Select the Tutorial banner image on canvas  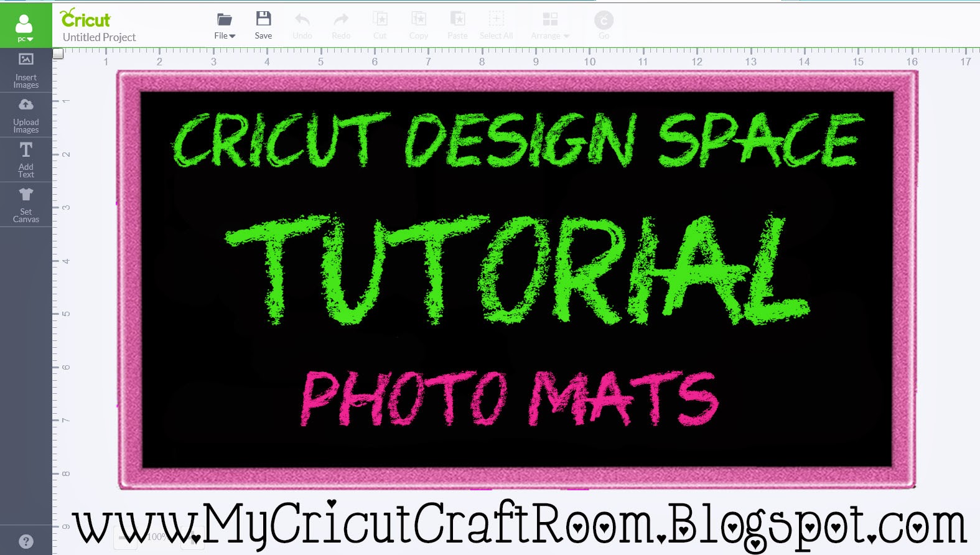[517, 279]
